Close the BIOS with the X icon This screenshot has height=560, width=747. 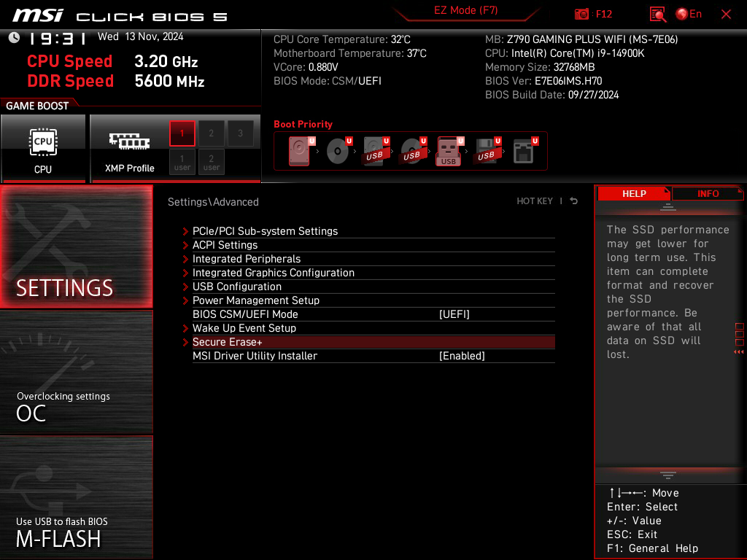coord(726,15)
